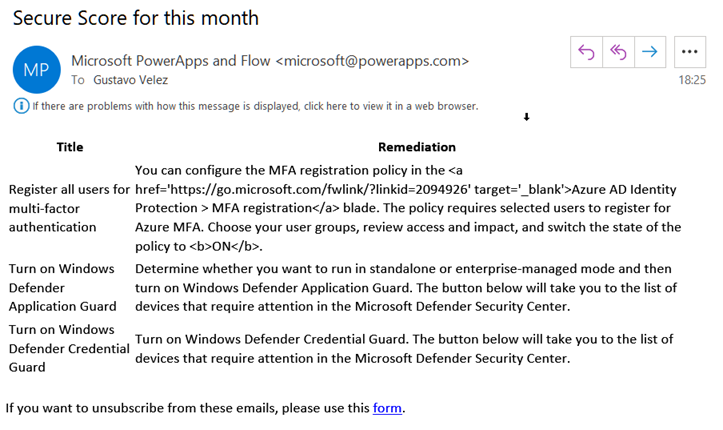
Task: Select Turn on Windows Defender Credential Guard title
Action: point(69,348)
